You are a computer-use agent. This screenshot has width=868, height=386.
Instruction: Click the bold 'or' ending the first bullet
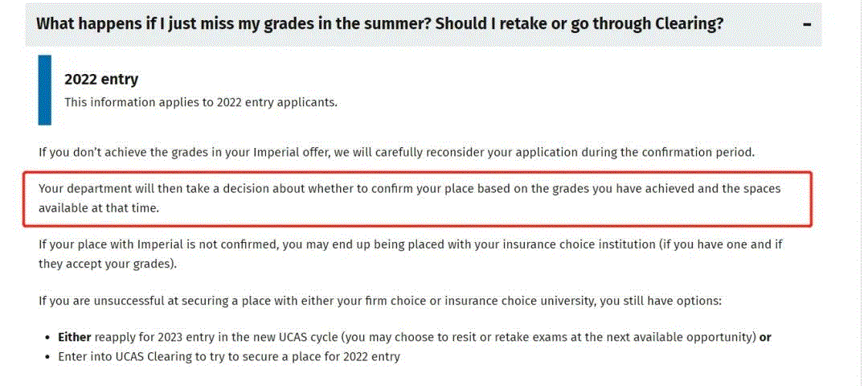point(765,337)
